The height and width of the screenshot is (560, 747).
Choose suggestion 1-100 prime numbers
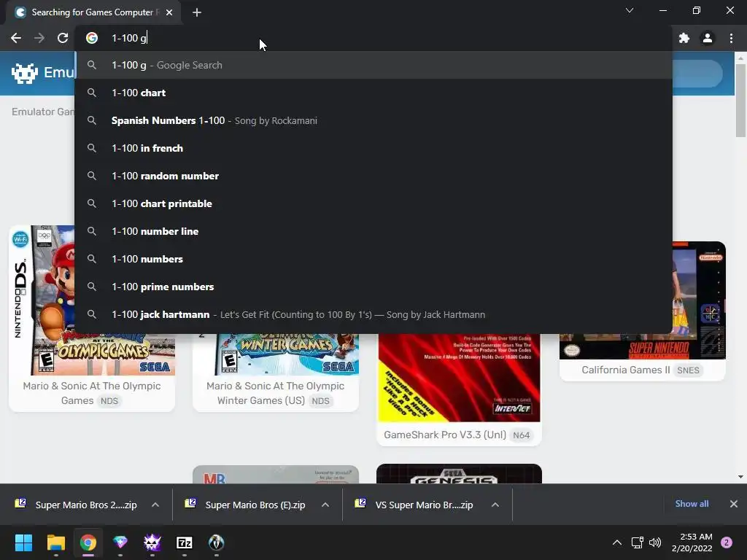coord(373,287)
